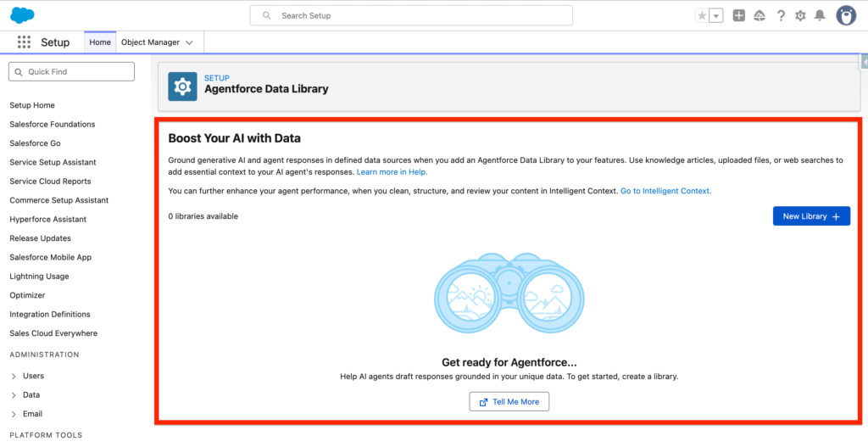868x447 pixels.
Task: Click the favorites star icon
Action: coord(701,15)
